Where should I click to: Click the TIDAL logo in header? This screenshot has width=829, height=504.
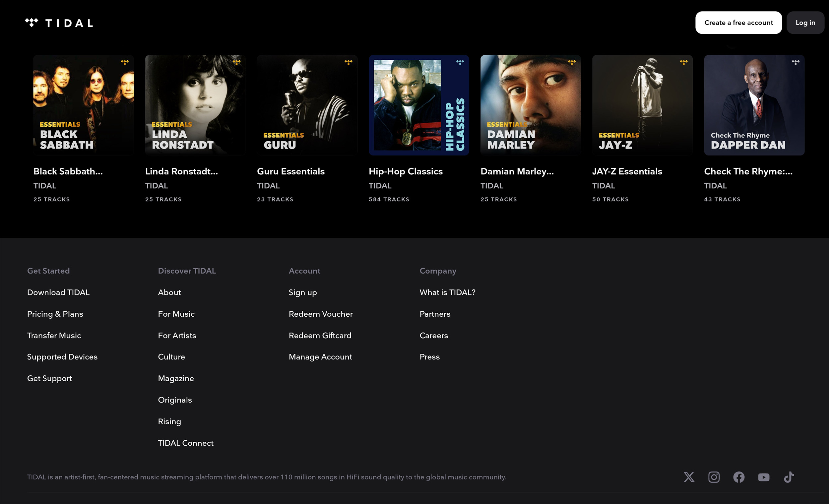(59, 23)
